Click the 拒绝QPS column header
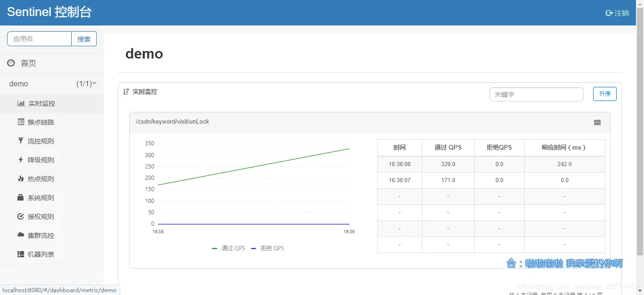This screenshot has height=295, width=644. coord(499,148)
